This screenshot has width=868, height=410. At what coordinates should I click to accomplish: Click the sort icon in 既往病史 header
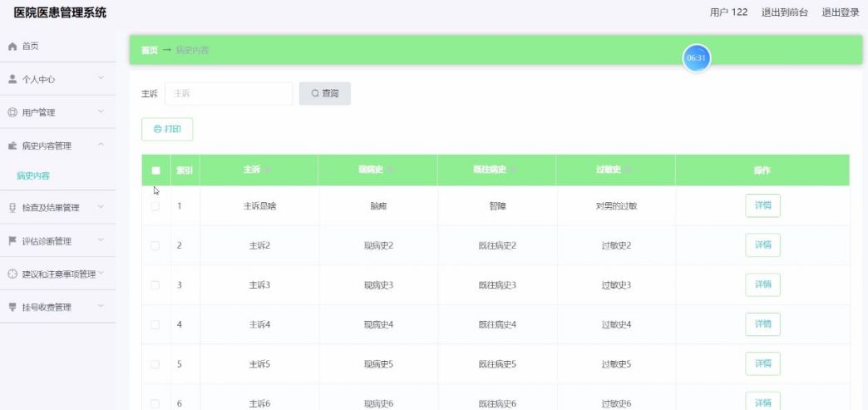tap(514, 170)
